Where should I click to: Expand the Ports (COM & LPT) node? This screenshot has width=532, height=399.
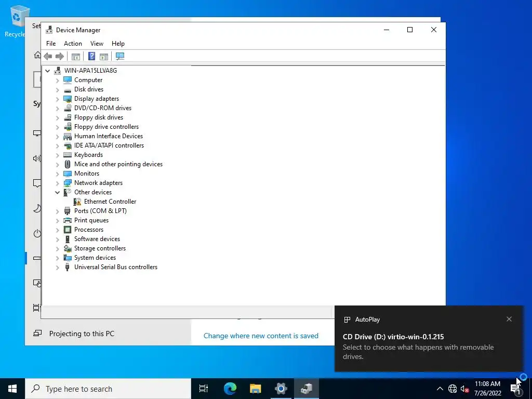pyautogui.click(x=57, y=211)
